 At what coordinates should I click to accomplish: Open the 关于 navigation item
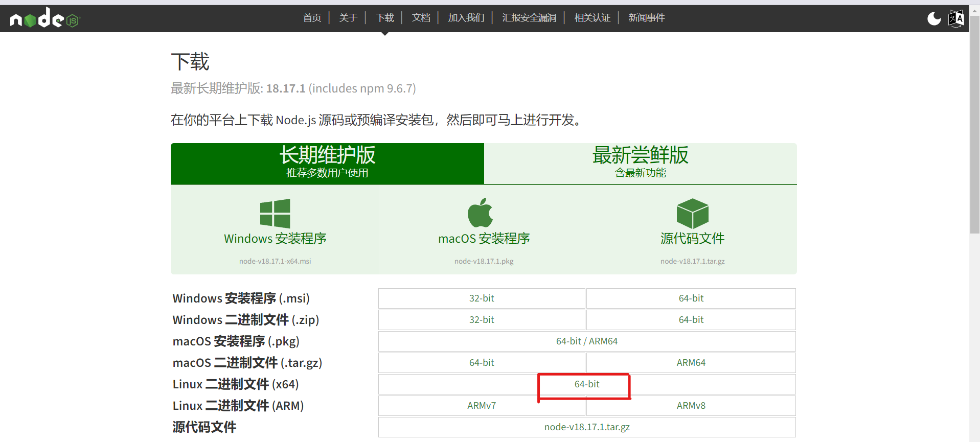(348, 18)
